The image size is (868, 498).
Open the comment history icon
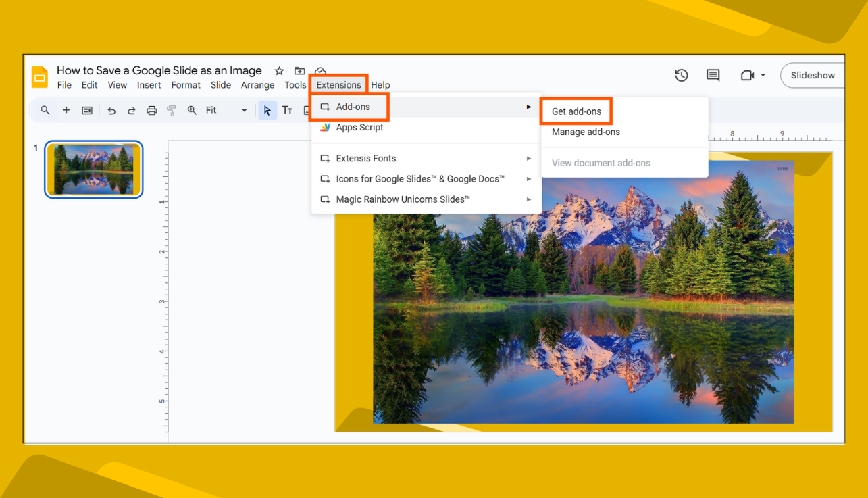tap(713, 76)
